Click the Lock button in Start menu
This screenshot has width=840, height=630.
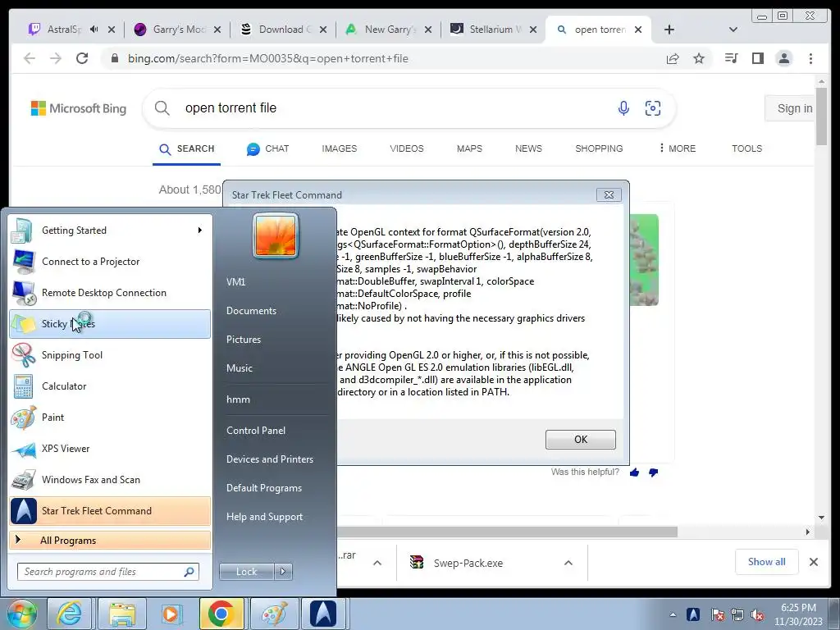[x=246, y=572]
